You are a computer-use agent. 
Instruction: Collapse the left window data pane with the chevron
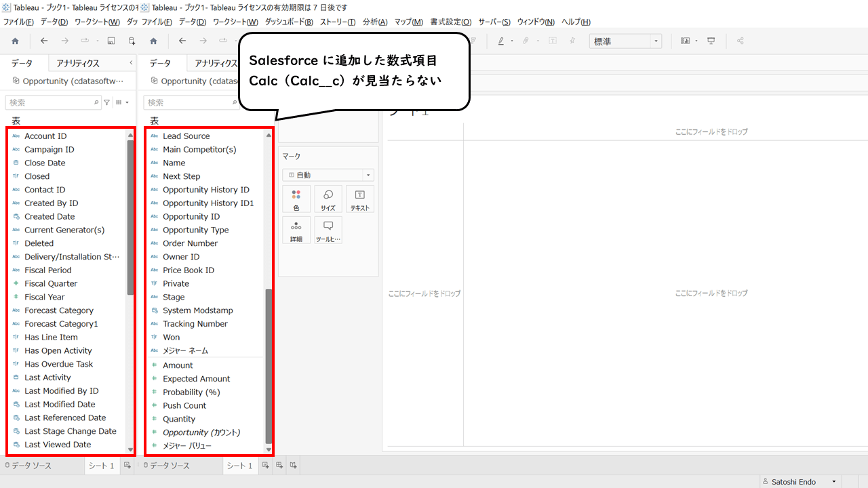click(131, 63)
